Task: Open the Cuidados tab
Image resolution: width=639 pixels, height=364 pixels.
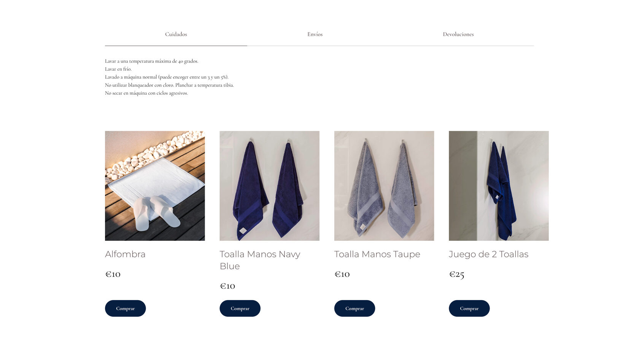Action: 176,34
